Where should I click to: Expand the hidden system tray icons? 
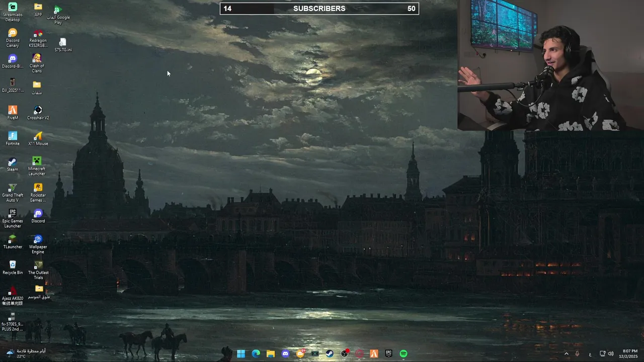566,354
